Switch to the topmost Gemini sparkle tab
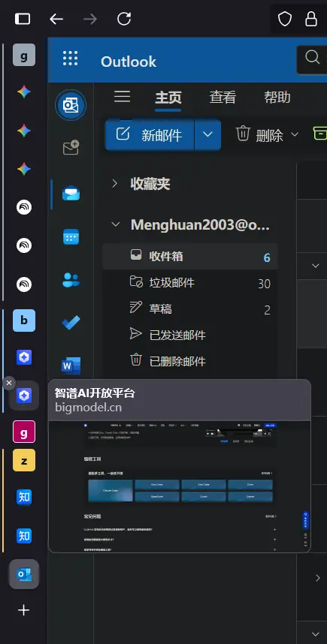The image size is (327, 644). coord(24,92)
